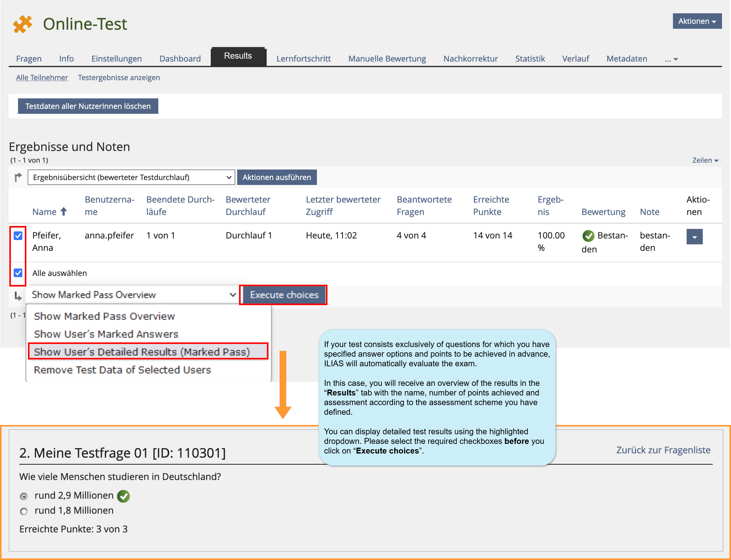Click the 100.00 % result value
Image resolution: width=731 pixels, height=560 pixels.
click(x=551, y=242)
